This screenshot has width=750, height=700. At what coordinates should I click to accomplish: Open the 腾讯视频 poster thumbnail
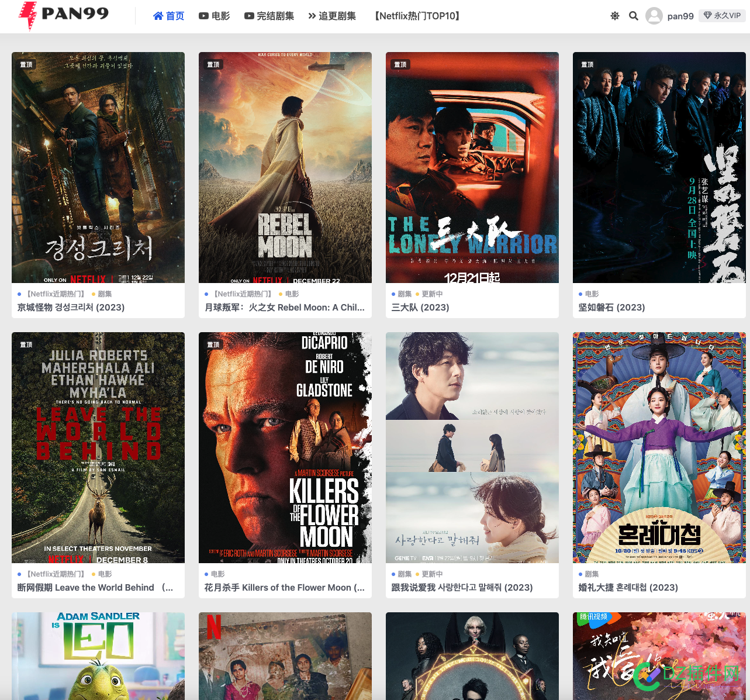(659, 656)
